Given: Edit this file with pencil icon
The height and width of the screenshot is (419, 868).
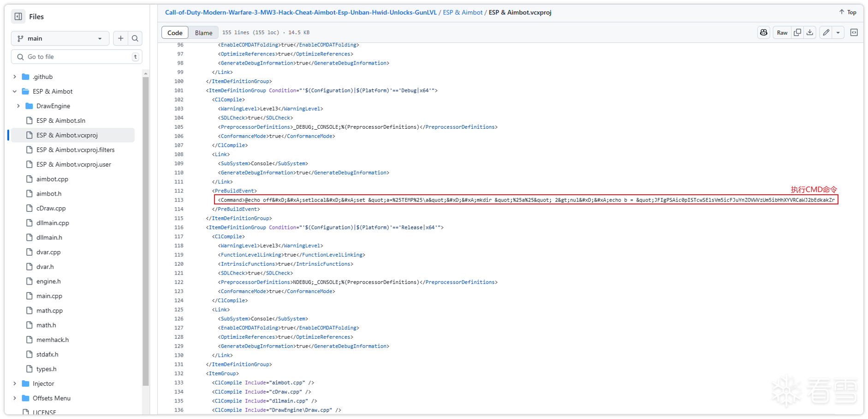Looking at the screenshot, I should tap(826, 32).
